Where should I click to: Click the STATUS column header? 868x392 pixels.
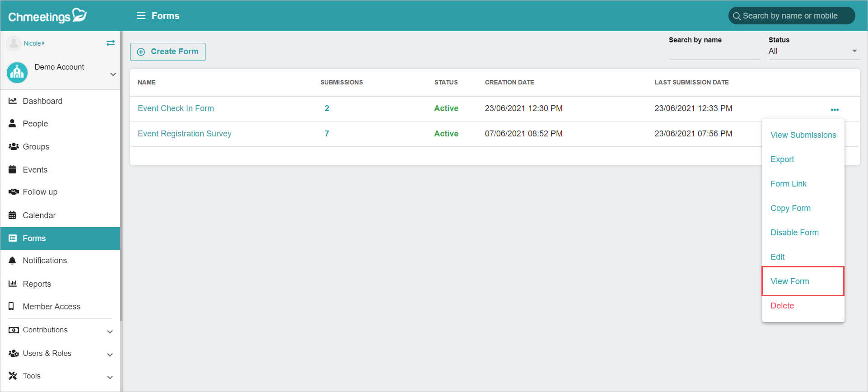click(446, 82)
